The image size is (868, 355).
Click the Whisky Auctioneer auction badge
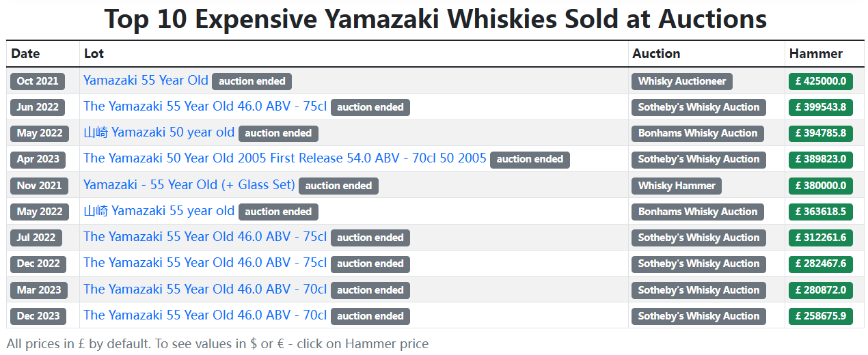(x=681, y=81)
